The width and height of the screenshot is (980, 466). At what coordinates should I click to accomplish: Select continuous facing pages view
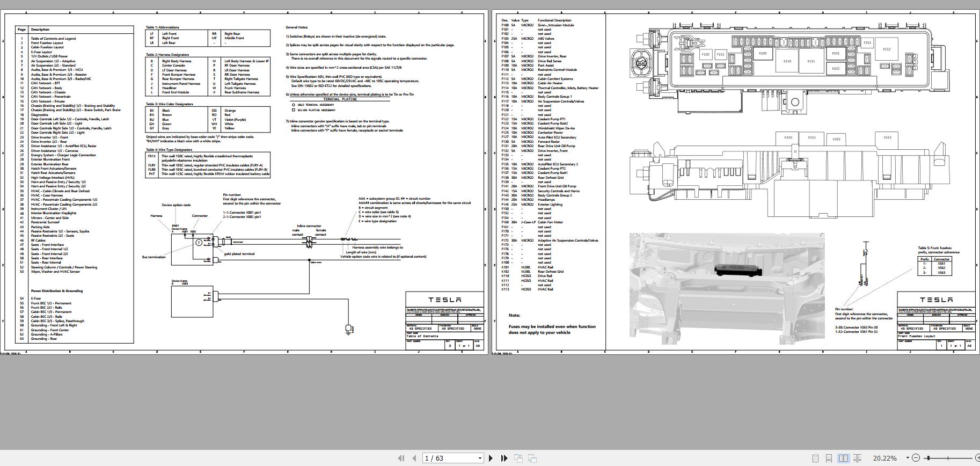[x=857, y=458]
